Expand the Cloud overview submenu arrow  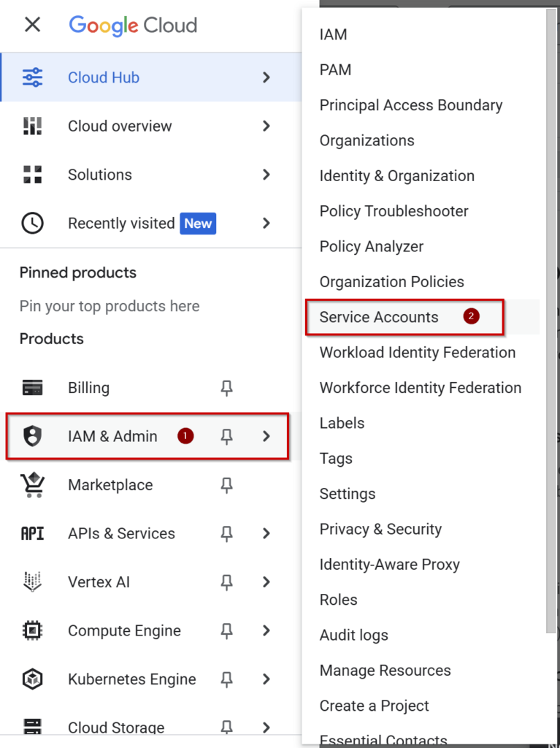pyautogui.click(x=266, y=126)
